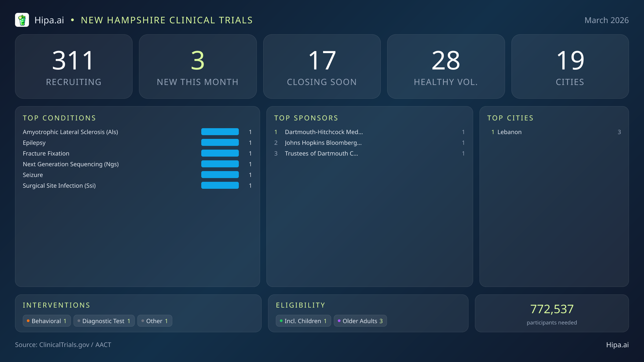Click the gray dot on the Other chip

click(142, 320)
